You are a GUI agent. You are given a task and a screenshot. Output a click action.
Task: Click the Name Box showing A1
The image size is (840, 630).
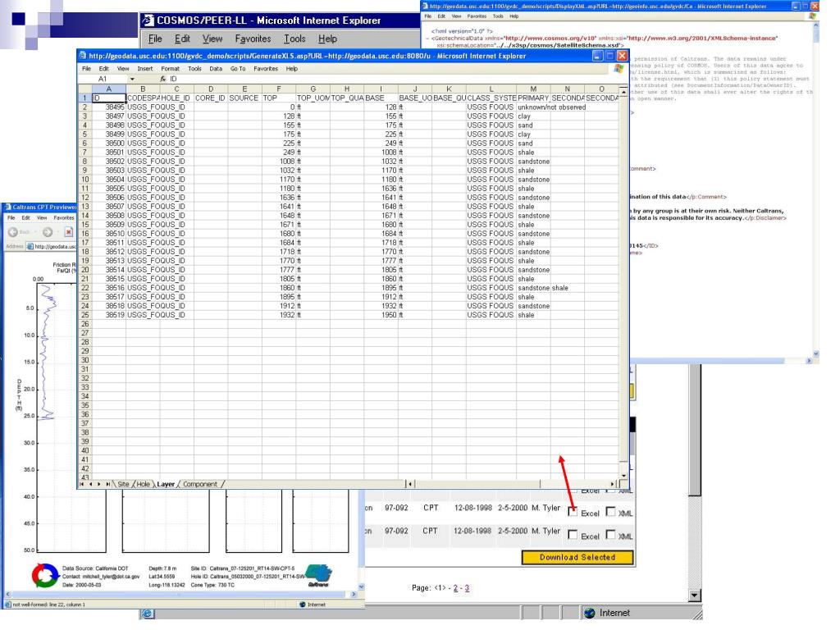[103, 79]
